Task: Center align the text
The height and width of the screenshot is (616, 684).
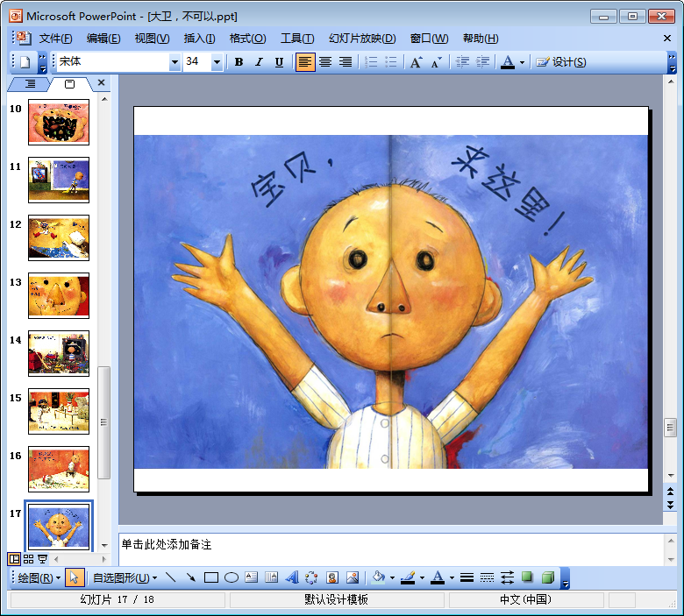Action: pyautogui.click(x=325, y=62)
